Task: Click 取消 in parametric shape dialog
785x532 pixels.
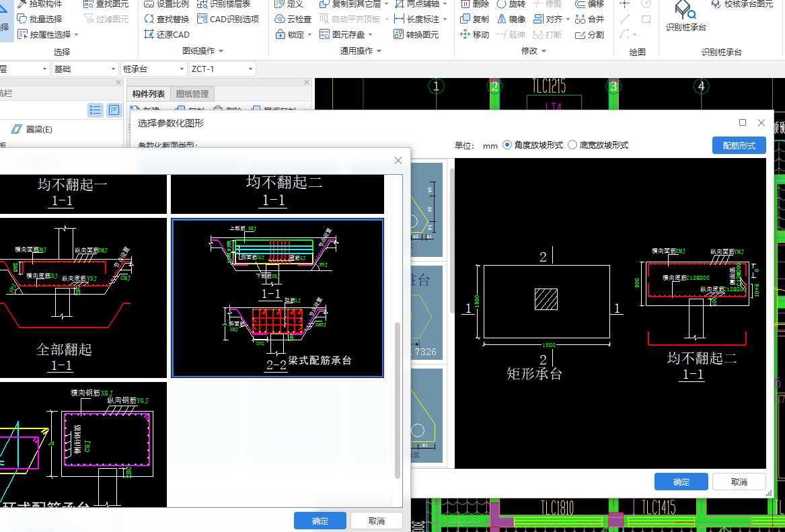Action: tap(739, 482)
